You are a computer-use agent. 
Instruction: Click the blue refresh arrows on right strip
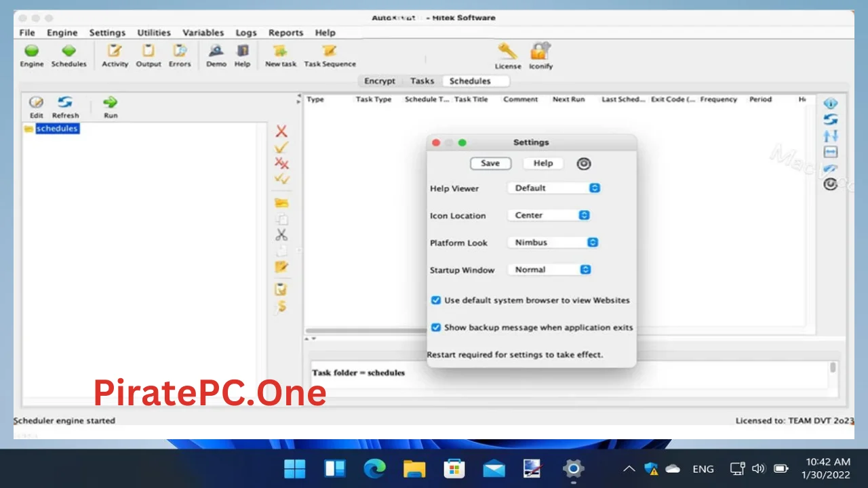pos(830,119)
